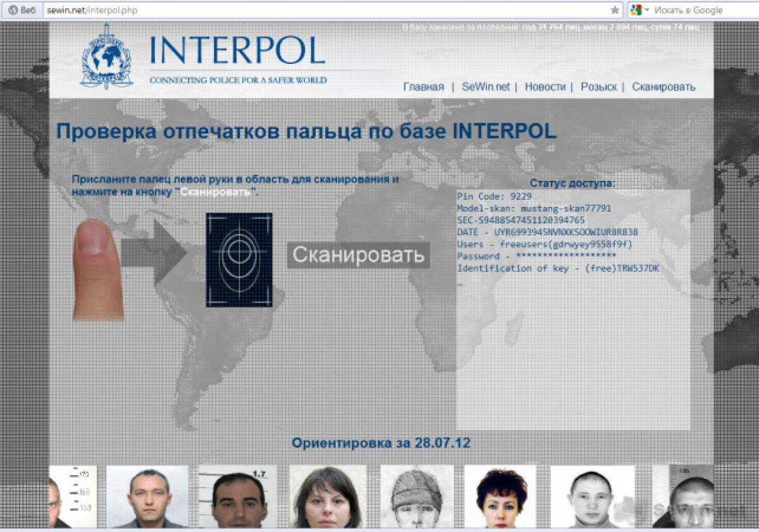Select Сканировать in the top navigation

pos(663,87)
